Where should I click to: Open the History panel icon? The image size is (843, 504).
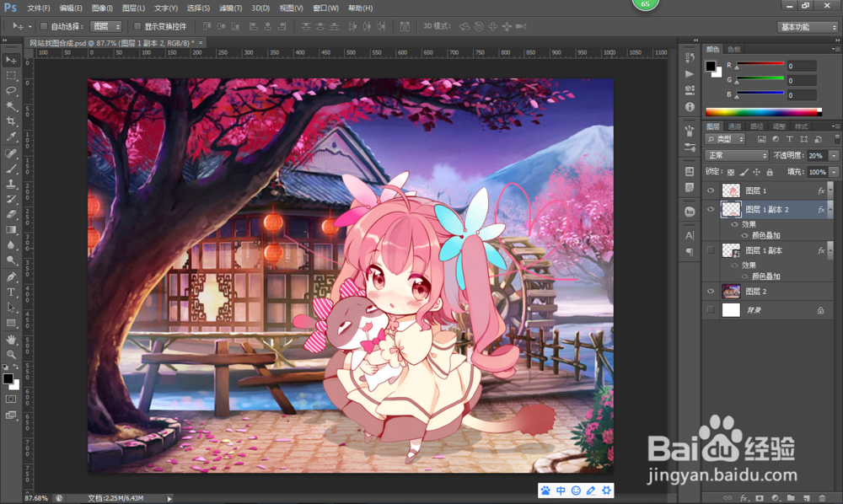point(690,56)
